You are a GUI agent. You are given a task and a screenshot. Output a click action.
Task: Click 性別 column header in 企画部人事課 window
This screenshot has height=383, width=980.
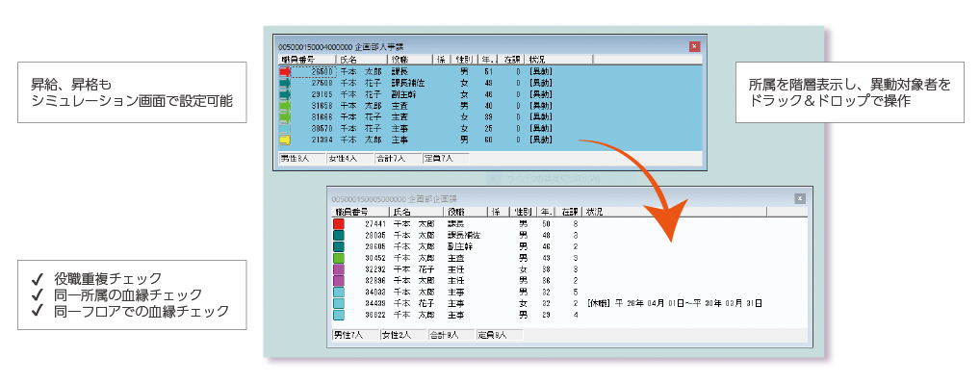[464, 60]
